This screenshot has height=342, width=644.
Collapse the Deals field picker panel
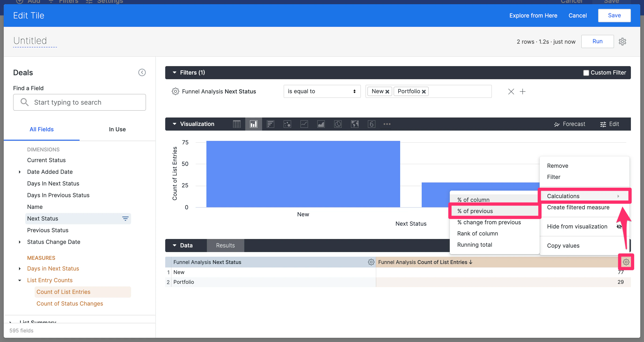142,72
